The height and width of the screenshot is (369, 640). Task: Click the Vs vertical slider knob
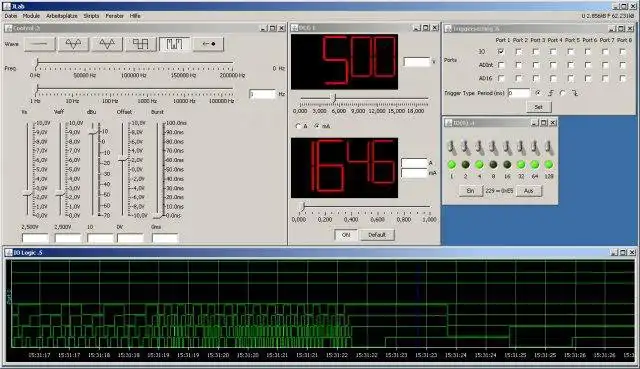[27, 194]
